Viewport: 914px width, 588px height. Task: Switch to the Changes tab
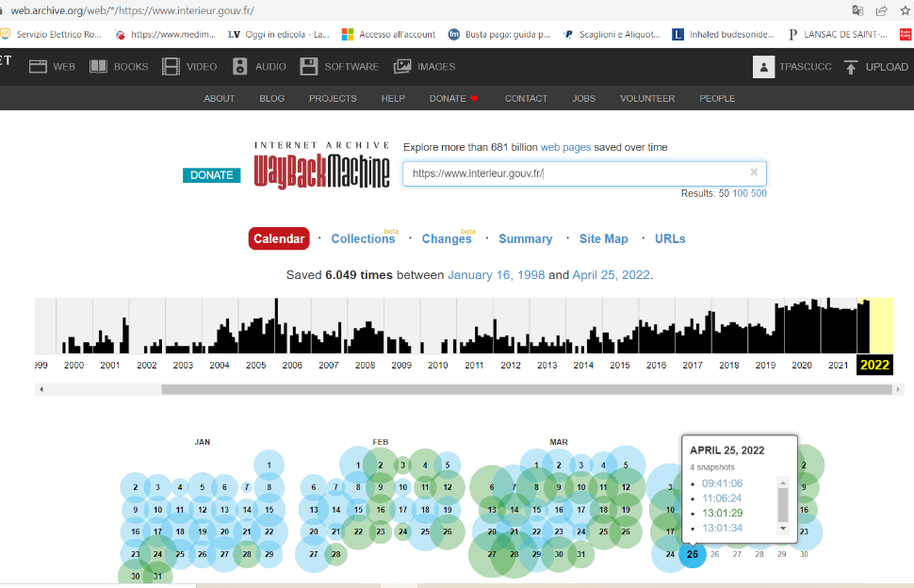[x=447, y=238]
